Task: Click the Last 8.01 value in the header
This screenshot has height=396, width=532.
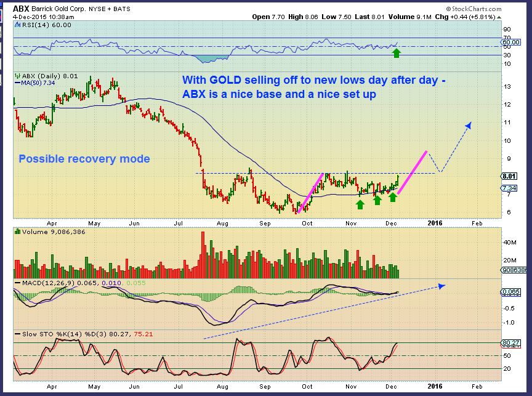Action: 369,17
